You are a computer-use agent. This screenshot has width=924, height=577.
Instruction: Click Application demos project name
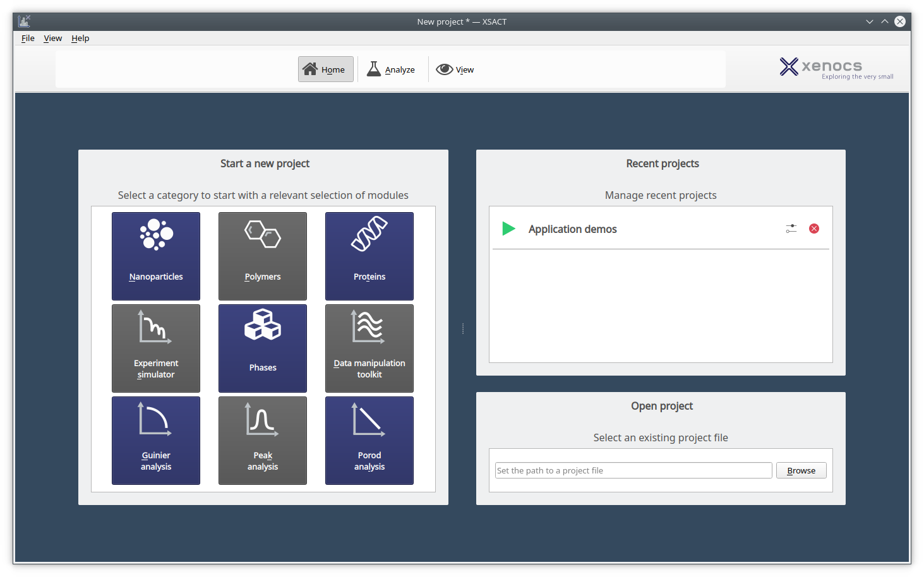[x=573, y=229]
